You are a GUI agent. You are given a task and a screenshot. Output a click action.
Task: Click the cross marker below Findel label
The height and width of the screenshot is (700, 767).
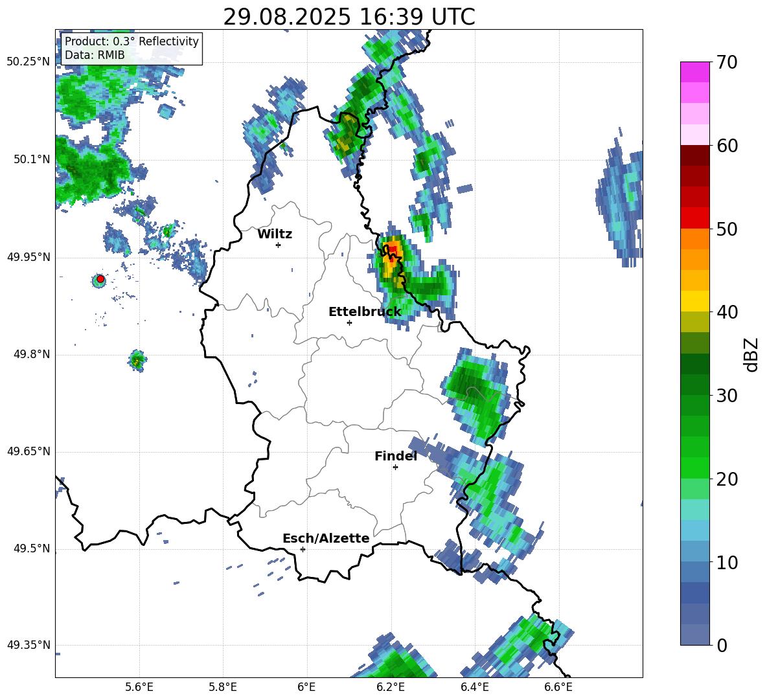click(x=395, y=468)
